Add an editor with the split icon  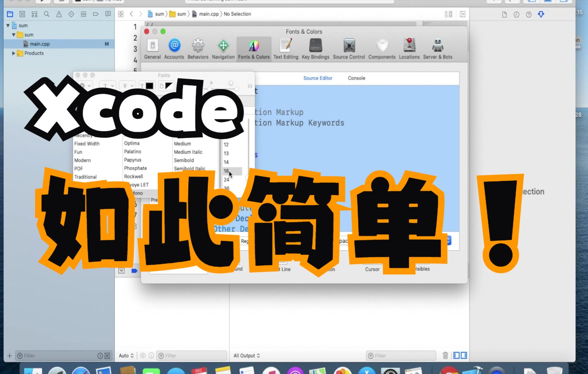pyautogui.click(x=462, y=14)
